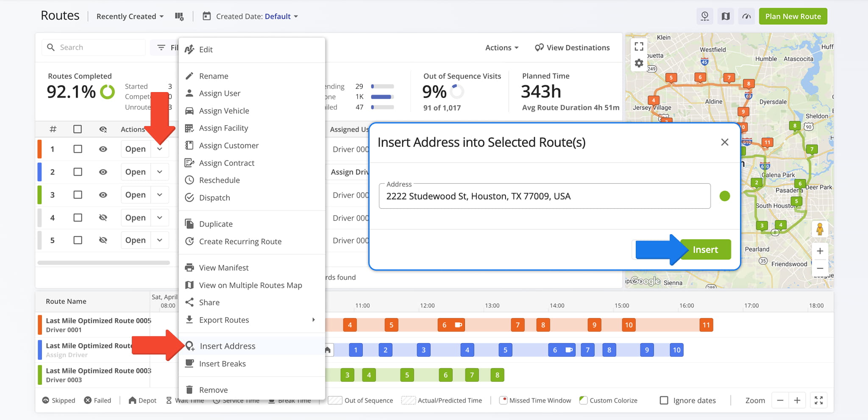Click the Share route icon
The image size is (868, 420).
[x=190, y=302]
